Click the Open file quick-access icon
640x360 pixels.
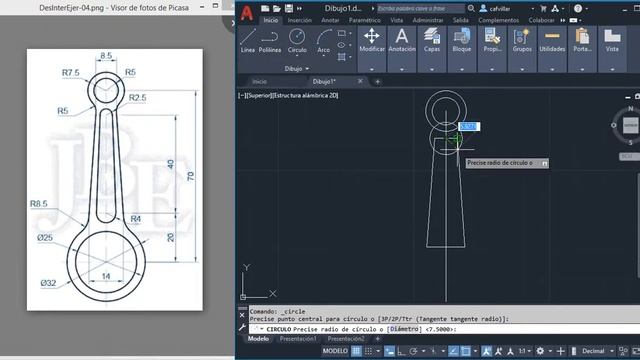click(277, 8)
